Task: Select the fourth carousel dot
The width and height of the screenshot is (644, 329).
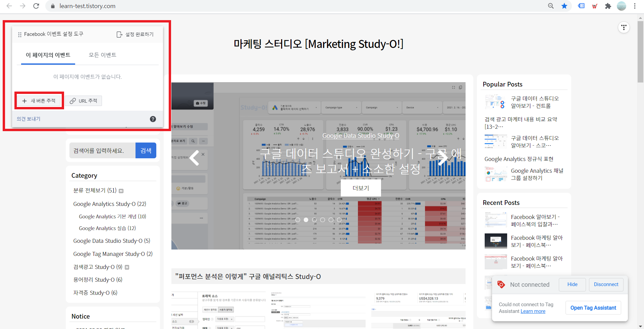Action: [323, 220]
